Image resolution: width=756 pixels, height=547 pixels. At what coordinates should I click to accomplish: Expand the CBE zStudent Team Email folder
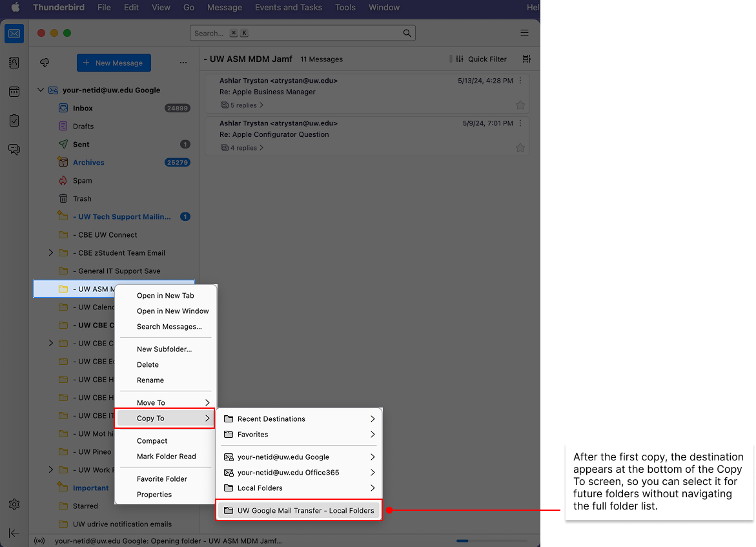coord(51,253)
